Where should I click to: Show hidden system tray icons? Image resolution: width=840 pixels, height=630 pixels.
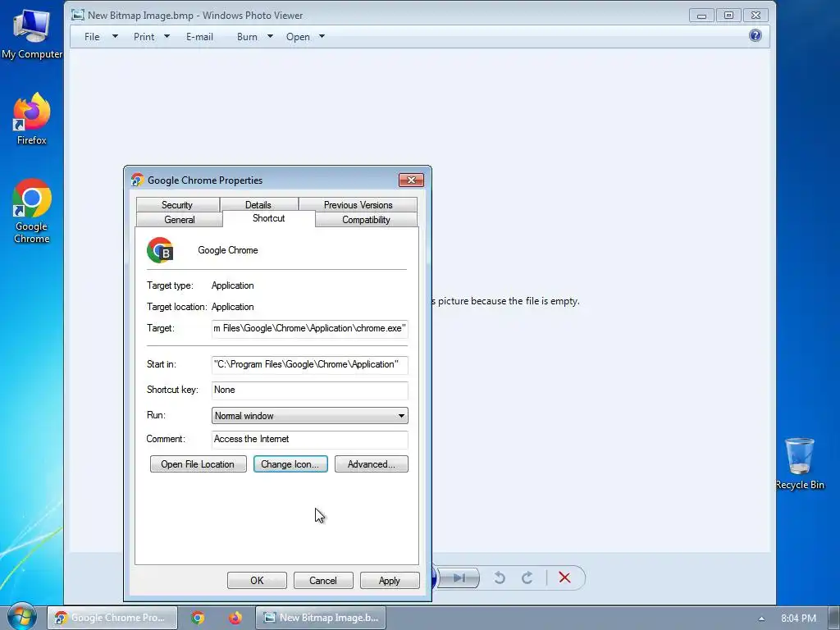pos(761,619)
